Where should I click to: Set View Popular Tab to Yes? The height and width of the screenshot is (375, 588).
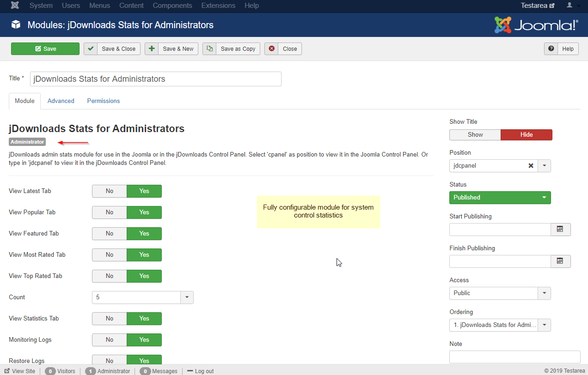[144, 212]
